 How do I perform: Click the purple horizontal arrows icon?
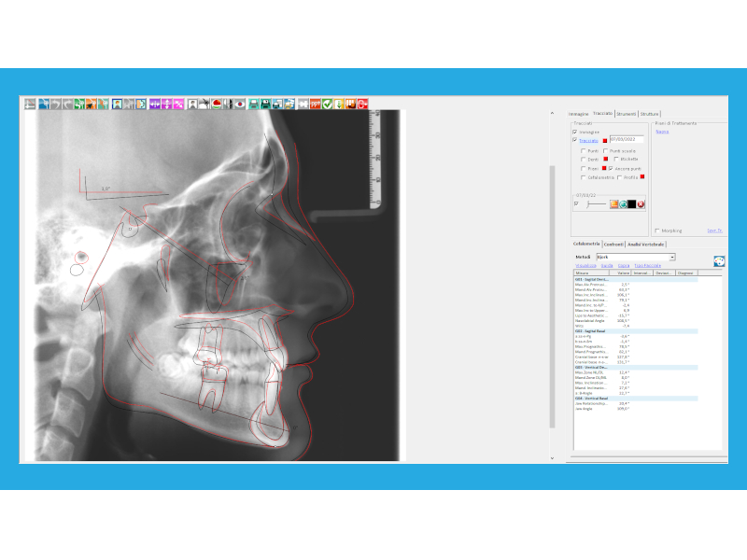tap(155, 104)
